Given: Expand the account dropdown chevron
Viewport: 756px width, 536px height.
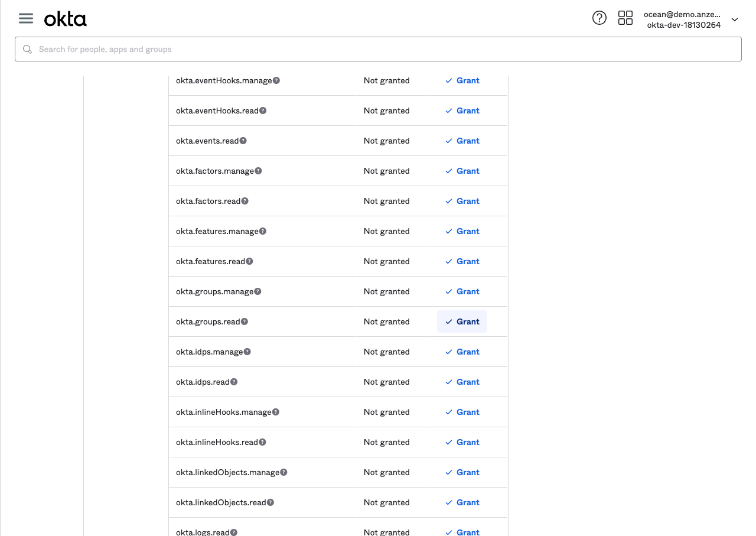Looking at the screenshot, I should pyautogui.click(x=735, y=20).
